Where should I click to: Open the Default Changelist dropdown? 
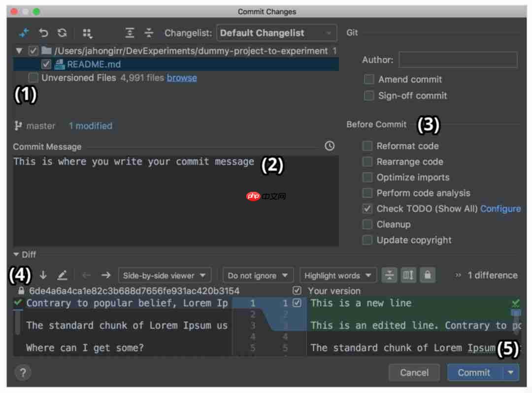point(276,33)
